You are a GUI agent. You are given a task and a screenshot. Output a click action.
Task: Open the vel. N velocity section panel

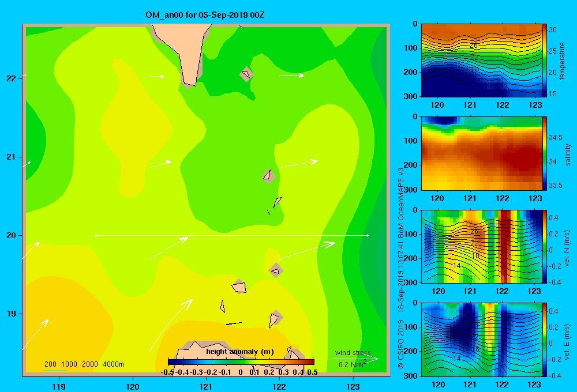point(482,246)
